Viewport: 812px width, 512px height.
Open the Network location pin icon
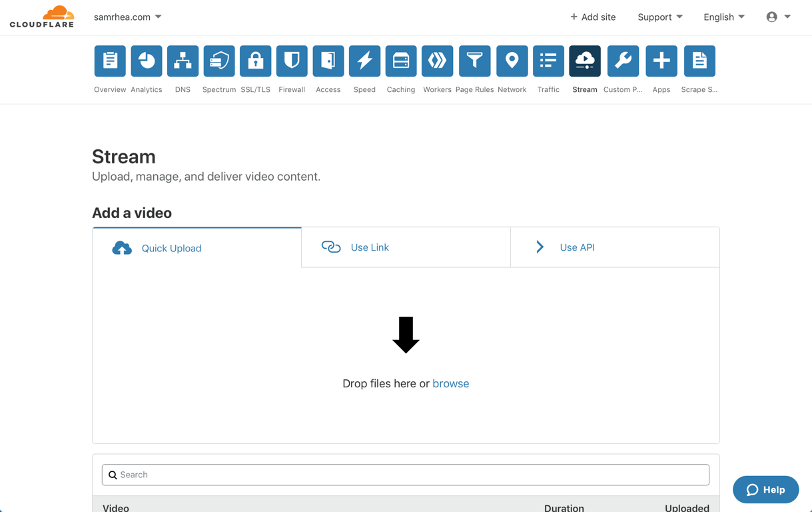[x=512, y=61]
